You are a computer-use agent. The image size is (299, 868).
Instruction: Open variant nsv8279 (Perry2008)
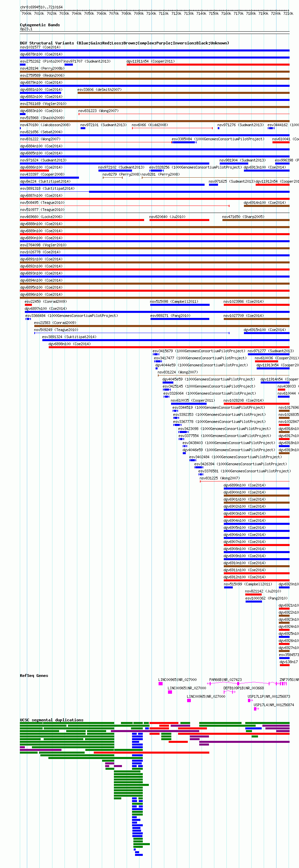pos(122,175)
